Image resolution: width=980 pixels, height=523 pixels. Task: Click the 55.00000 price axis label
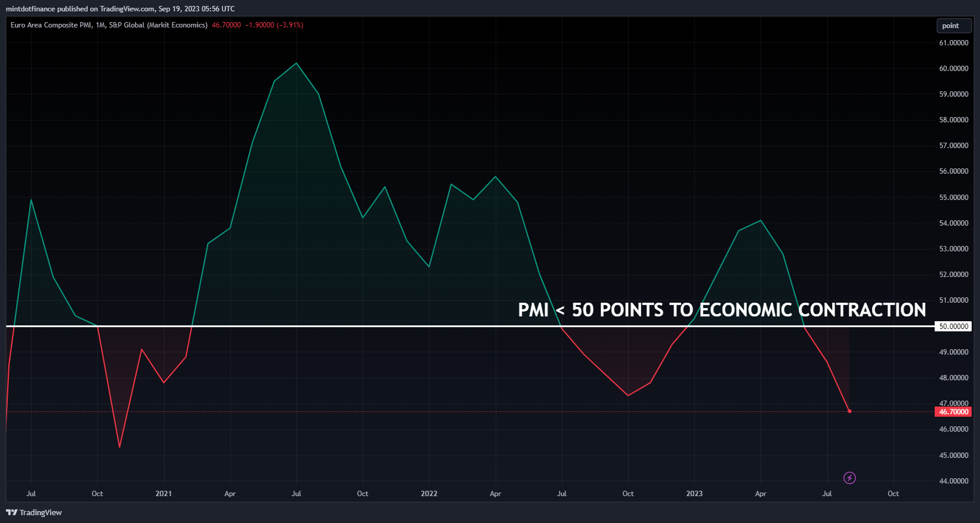954,198
